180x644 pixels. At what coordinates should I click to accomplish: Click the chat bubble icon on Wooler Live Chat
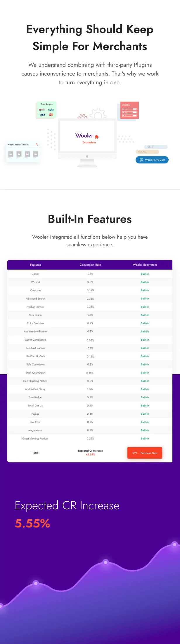coord(141,160)
